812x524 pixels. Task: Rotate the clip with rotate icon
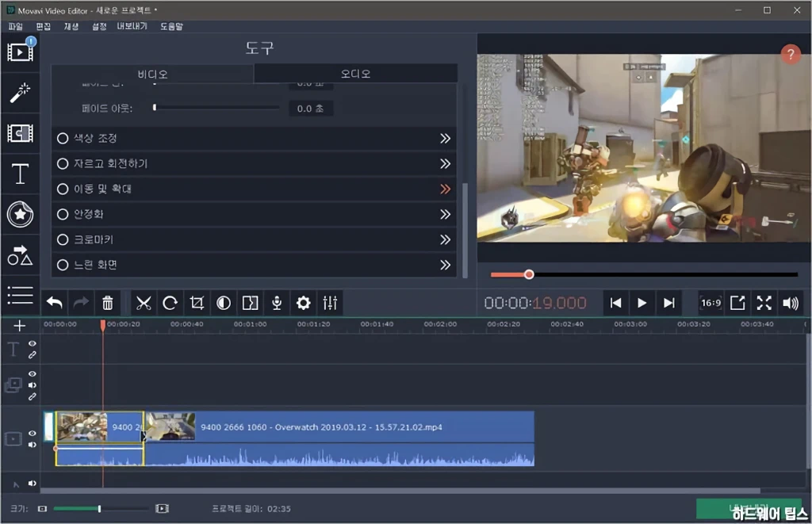tap(170, 303)
